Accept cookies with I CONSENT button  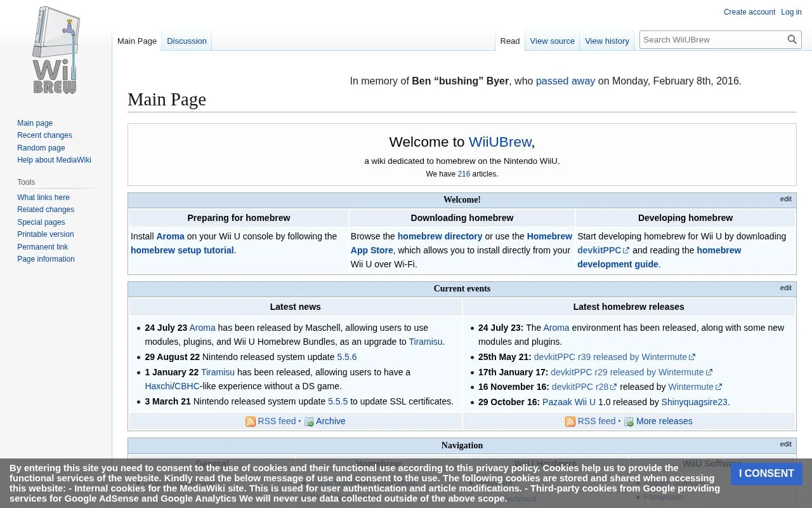click(766, 474)
